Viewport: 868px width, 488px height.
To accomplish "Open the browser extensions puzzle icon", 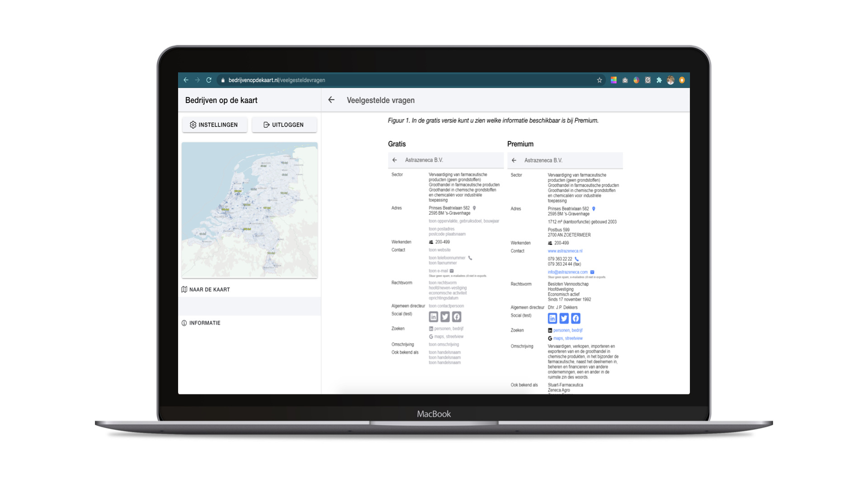I will click(x=659, y=80).
